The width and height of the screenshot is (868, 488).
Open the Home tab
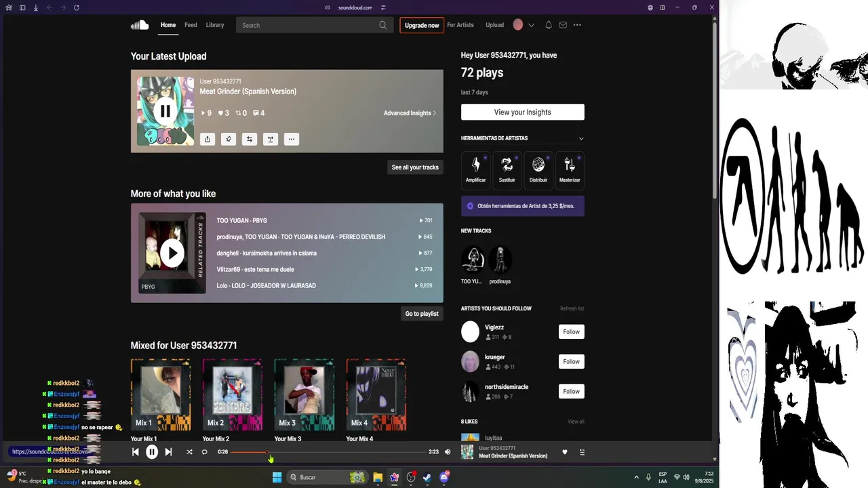tap(168, 25)
